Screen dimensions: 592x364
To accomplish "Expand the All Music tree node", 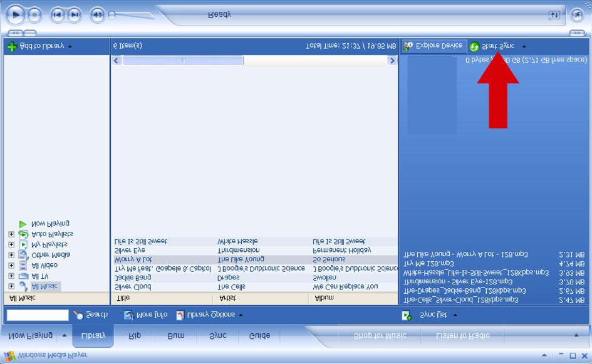I will 11,286.
